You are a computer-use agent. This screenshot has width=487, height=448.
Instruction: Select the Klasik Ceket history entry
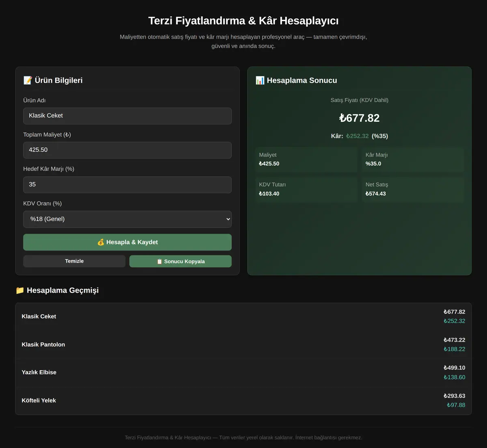[243, 317]
